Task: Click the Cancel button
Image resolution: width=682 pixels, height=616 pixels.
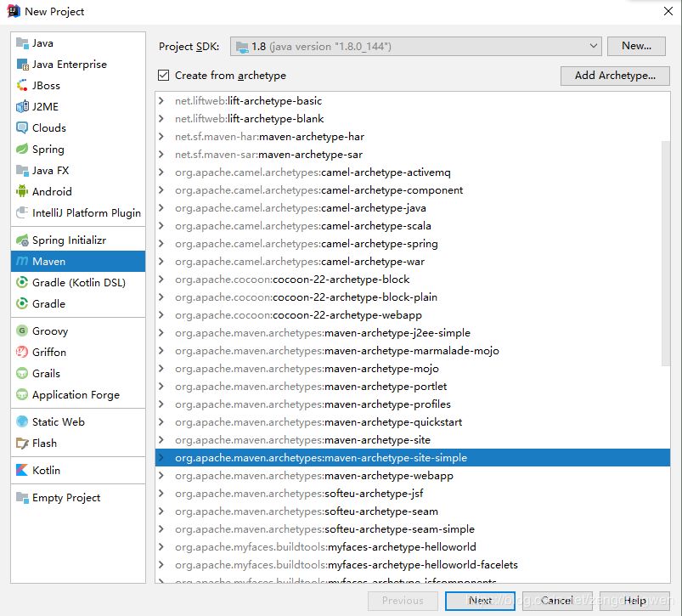Action: 557,601
